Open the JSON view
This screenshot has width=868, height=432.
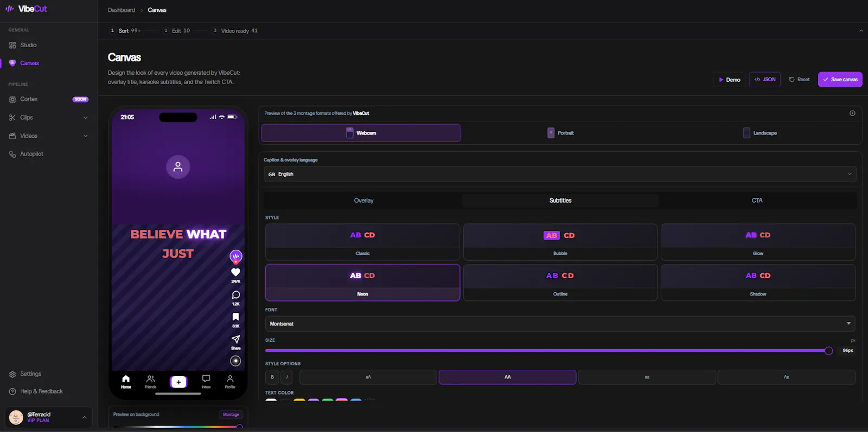765,80
